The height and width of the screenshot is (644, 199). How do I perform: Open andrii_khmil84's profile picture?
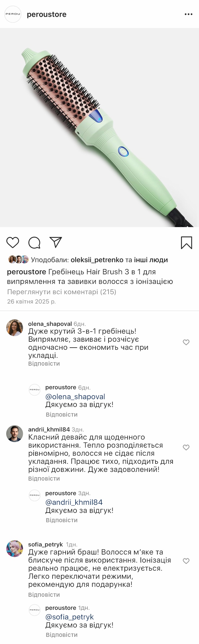coord(15,433)
